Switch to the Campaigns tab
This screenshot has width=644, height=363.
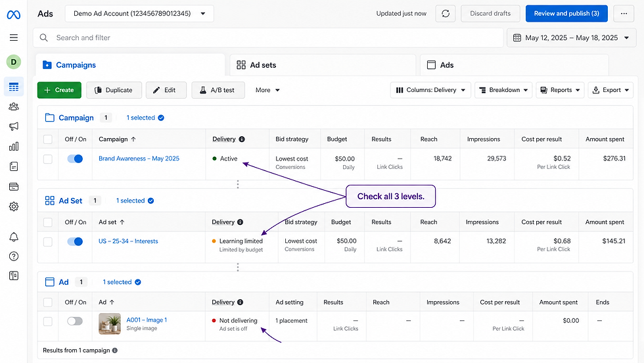[x=130, y=65]
